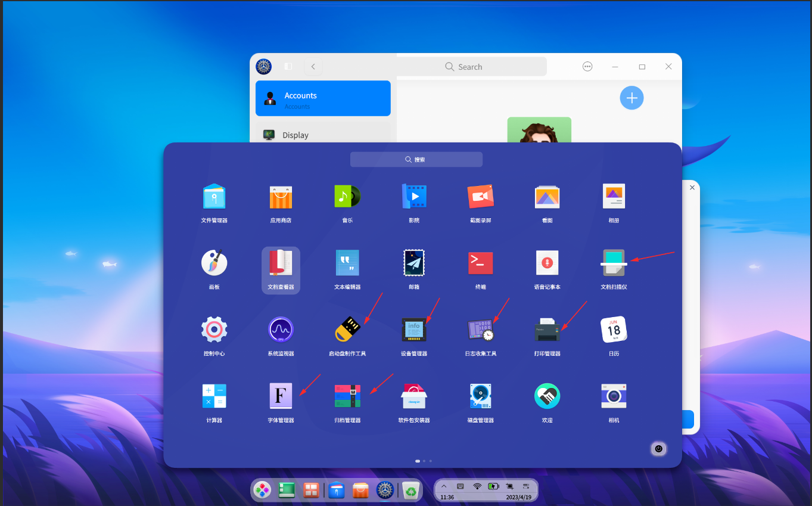Launch System Monitor
This screenshot has height=506, width=812.
(x=281, y=330)
